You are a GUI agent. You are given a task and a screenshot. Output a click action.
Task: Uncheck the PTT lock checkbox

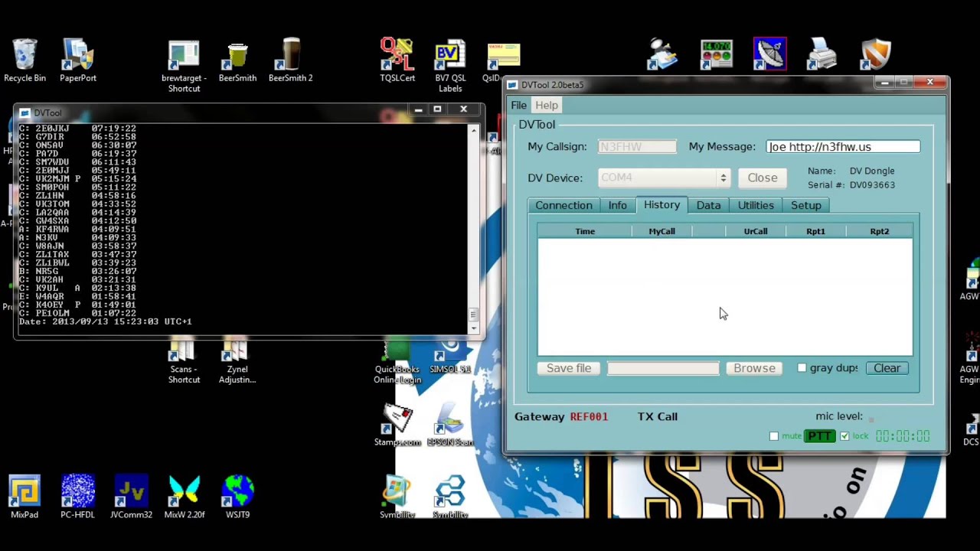(x=844, y=436)
